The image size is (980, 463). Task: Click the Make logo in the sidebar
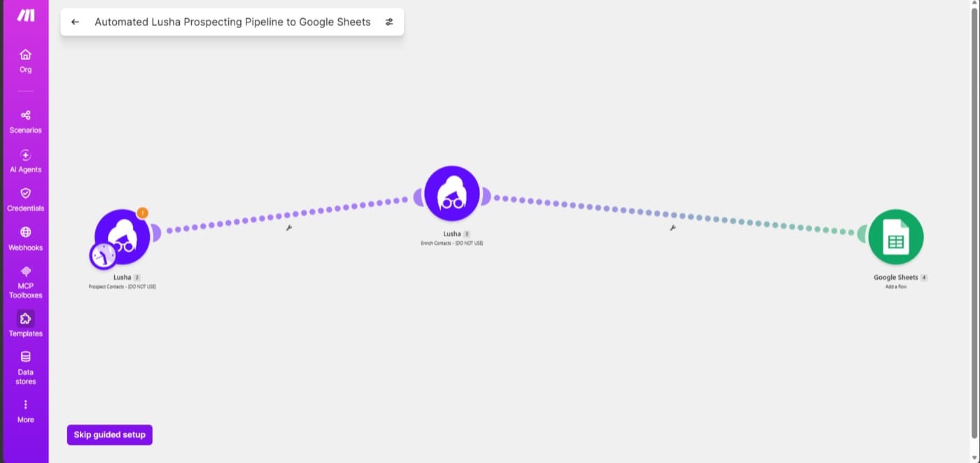(25, 15)
